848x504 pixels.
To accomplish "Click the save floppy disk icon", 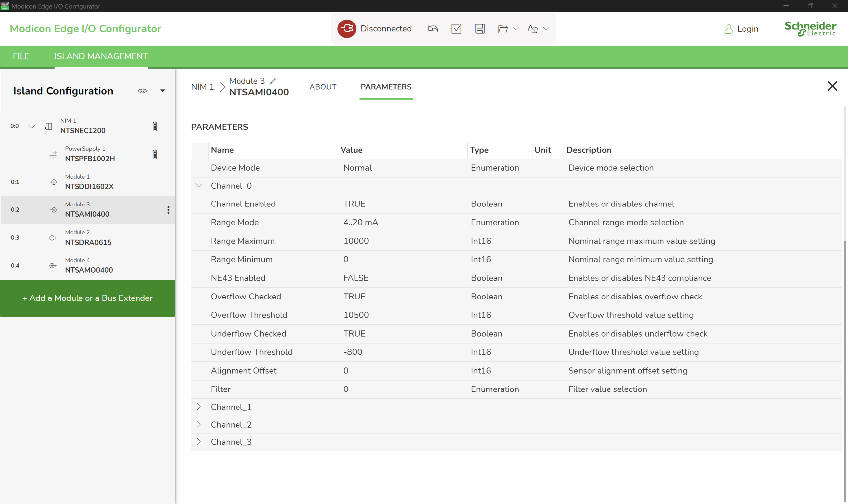I will 479,29.
